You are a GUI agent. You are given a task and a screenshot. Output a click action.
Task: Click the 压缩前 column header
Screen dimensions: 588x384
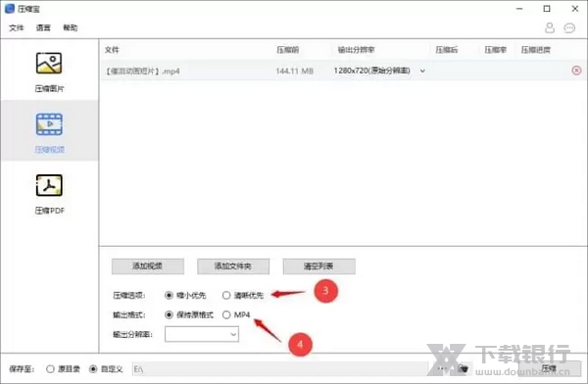[287, 50]
